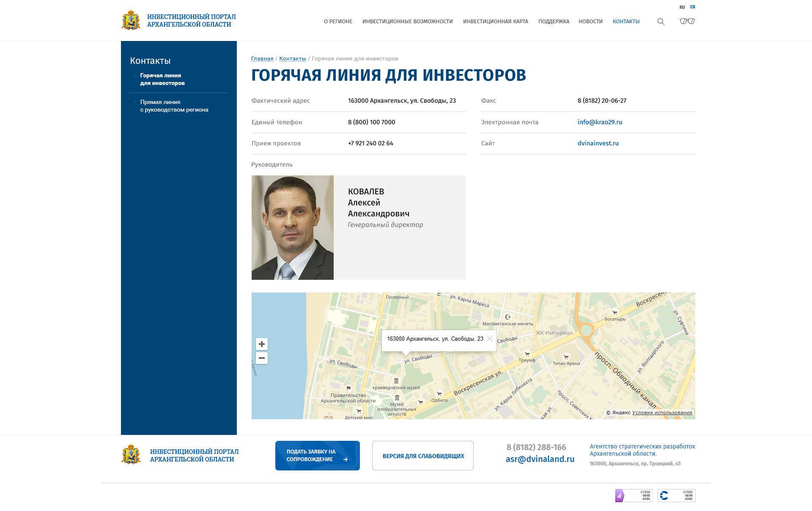
Task: Click the search magnifier icon
Action: (x=661, y=22)
